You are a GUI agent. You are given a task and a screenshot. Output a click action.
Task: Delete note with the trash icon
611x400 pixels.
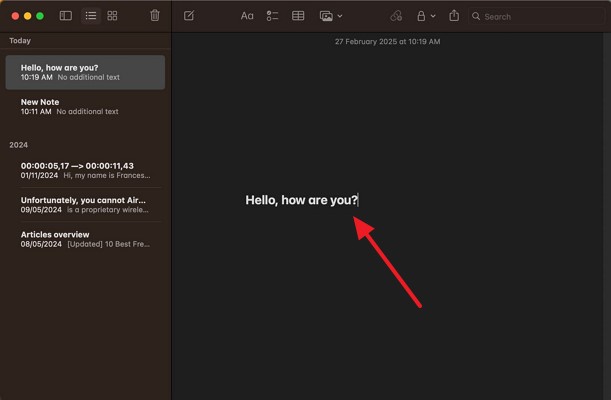[155, 16]
